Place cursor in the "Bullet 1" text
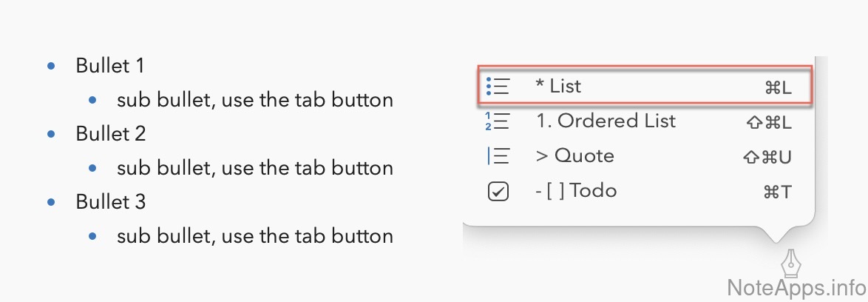Image resolution: width=868 pixels, height=302 pixels. tap(110, 66)
